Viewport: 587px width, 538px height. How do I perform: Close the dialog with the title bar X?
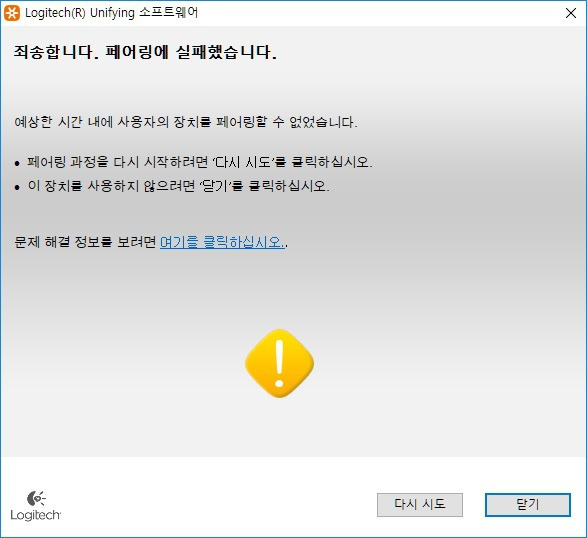pyautogui.click(x=571, y=13)
